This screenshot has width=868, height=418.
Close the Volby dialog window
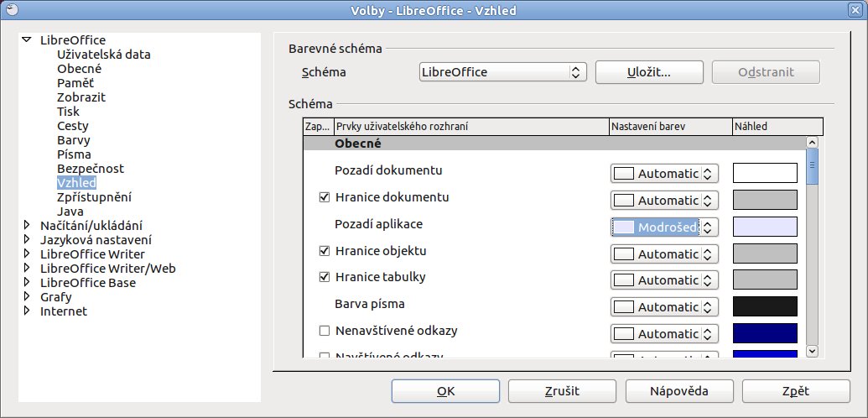pyautogui.click(x=856, y=10)
